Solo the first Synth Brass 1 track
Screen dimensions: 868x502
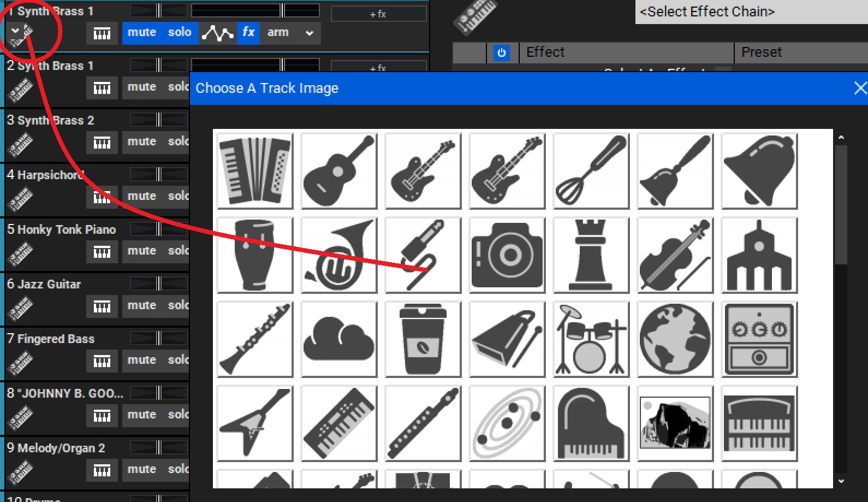tap(180, 32)
